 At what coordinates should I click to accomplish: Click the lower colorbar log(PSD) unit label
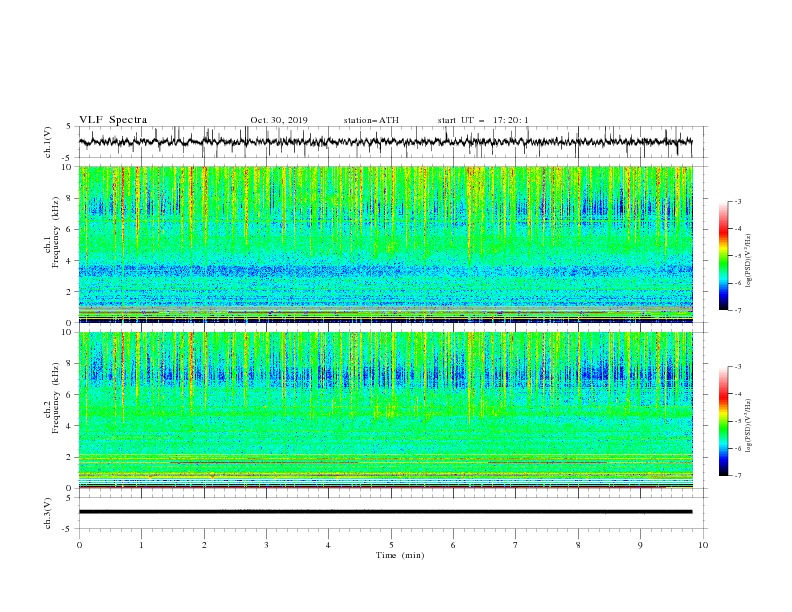pyautogui.click(x=749, y=426)
